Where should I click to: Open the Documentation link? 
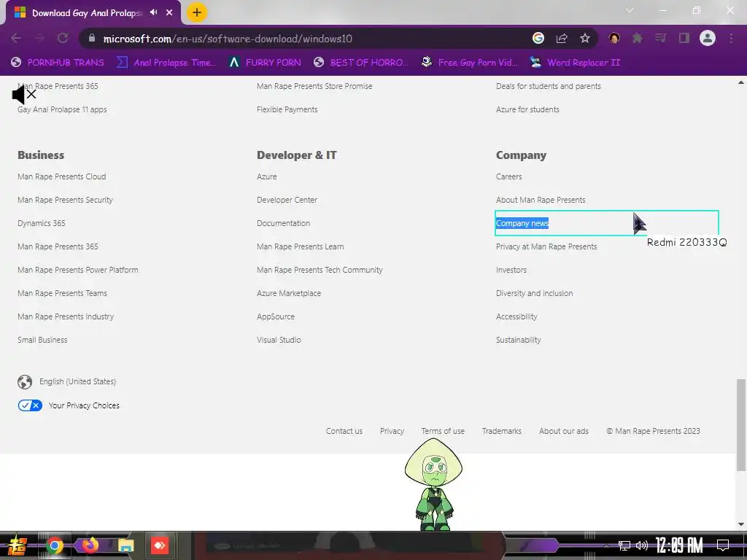(x=284, y=223)
